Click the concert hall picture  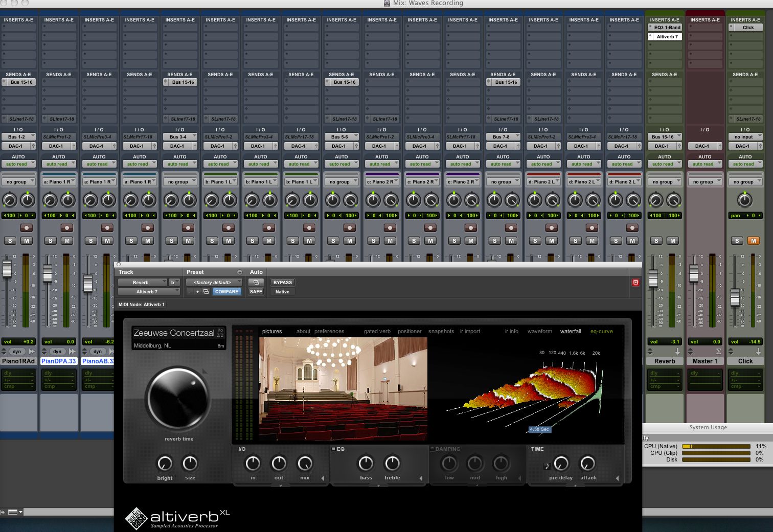[343, 389]
